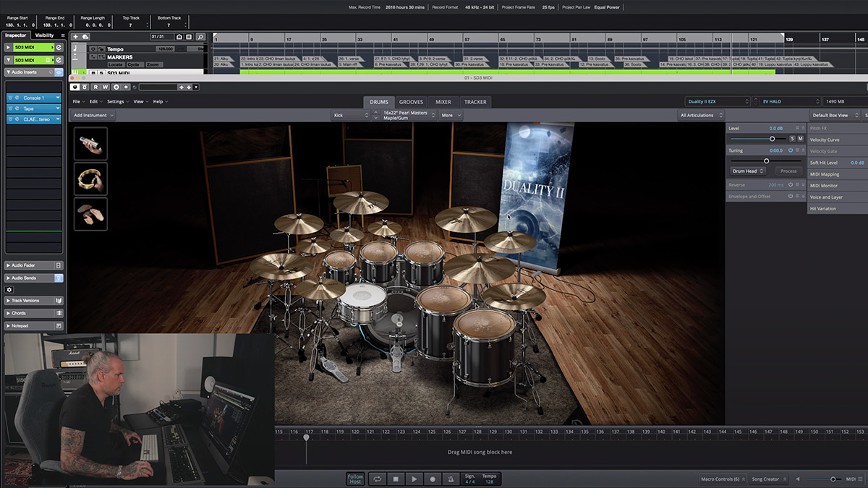
Task: Adjust the Level slider handle
Action: click(772, 138)
